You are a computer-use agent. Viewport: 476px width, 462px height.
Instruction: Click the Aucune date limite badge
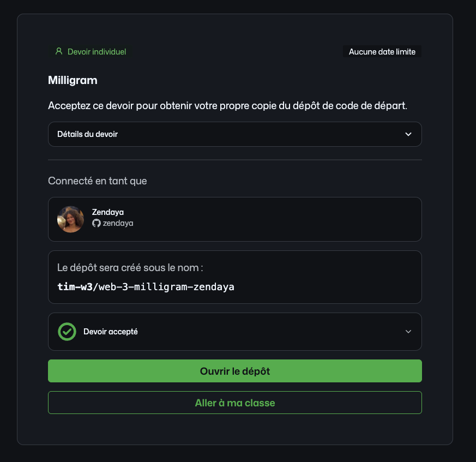[382, 52]
